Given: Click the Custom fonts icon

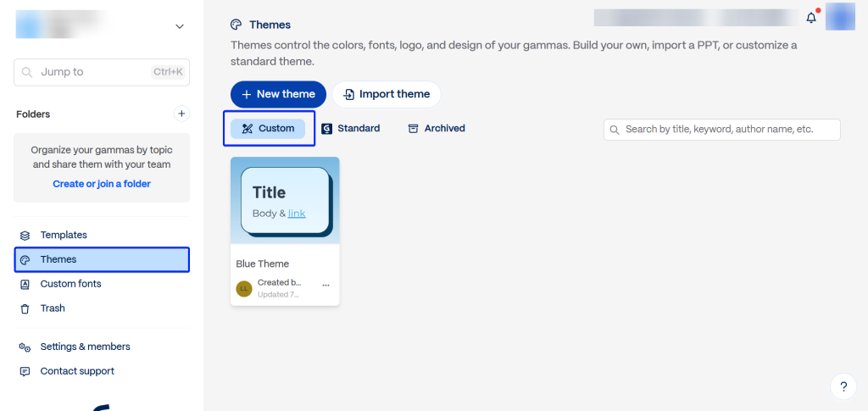Looking at the screenshot, I should coord(25,284).
